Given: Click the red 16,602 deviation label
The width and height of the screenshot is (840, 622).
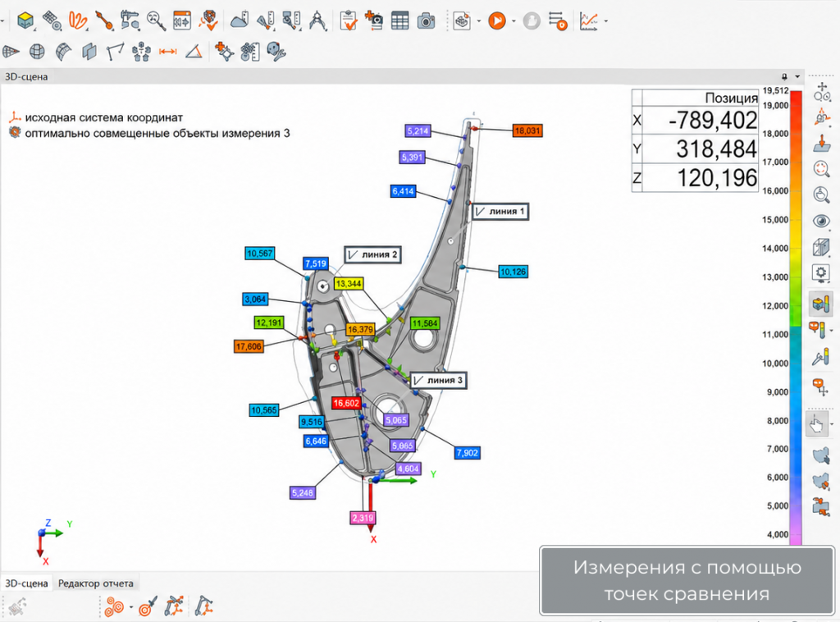Looking at the screenshot, I should coord(345,403).
